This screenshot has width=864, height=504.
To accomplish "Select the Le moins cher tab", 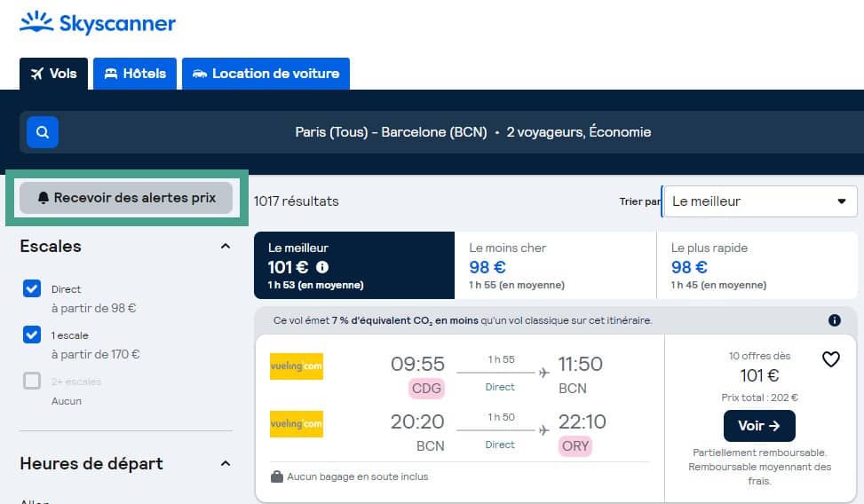I will click(x=556, y=265).
